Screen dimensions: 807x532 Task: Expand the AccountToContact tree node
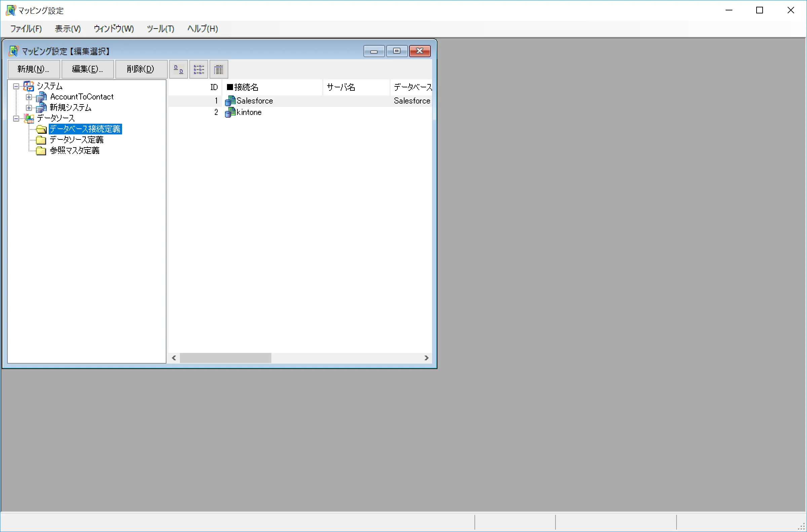click(29, 97)
